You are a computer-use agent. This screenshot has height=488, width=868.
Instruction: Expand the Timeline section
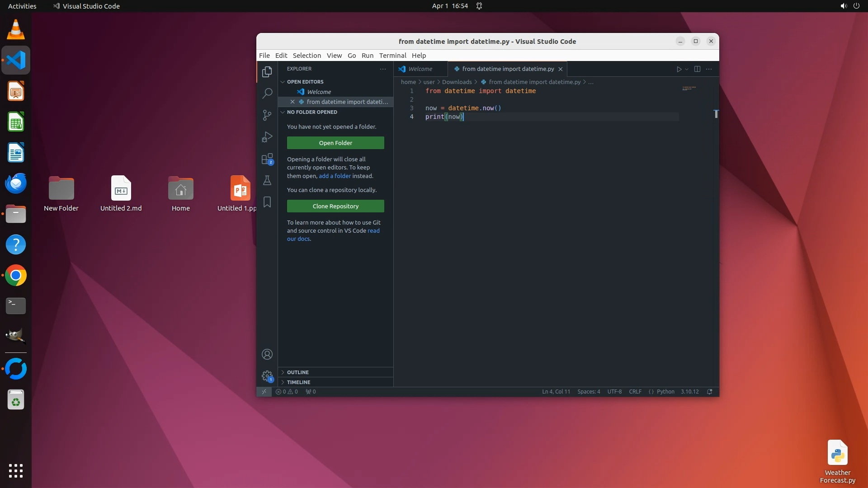pyautogui.click(x=298, y=382)
